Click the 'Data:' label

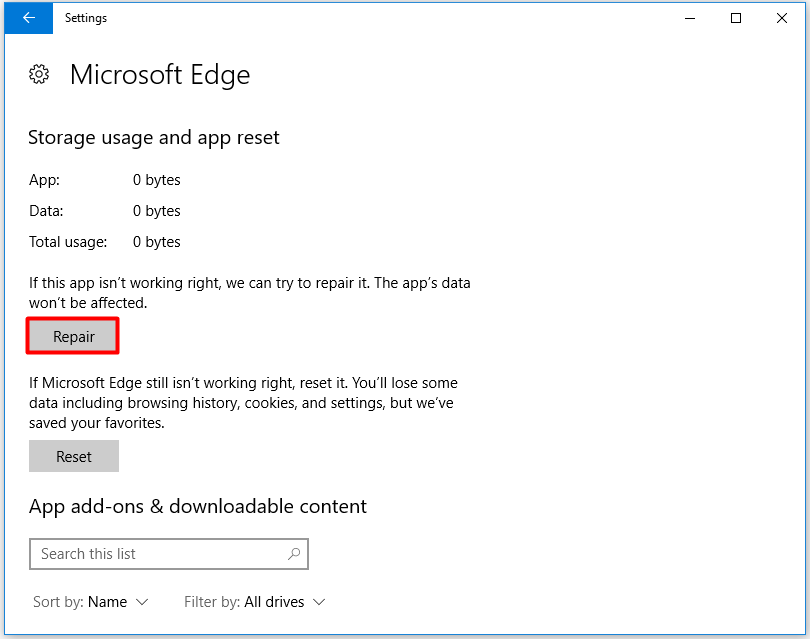[x=46, y=211]
